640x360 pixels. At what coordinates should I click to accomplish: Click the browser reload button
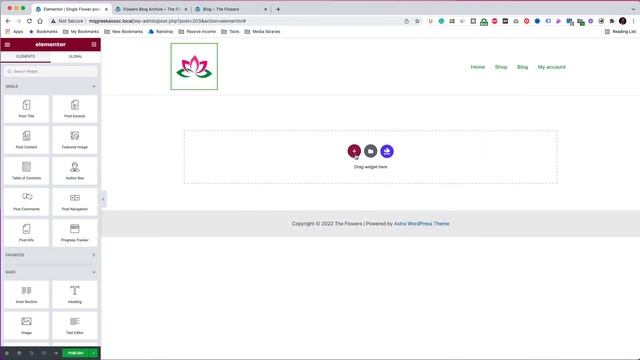pos(29,21)
